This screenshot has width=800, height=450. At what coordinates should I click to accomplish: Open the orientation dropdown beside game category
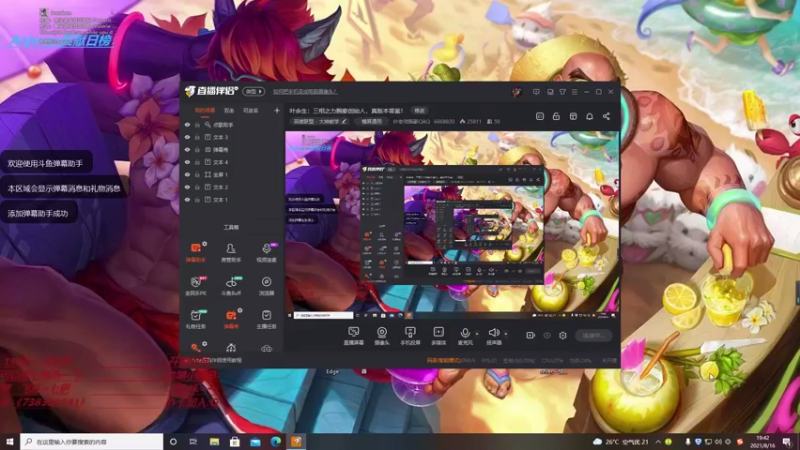(371, 122)
